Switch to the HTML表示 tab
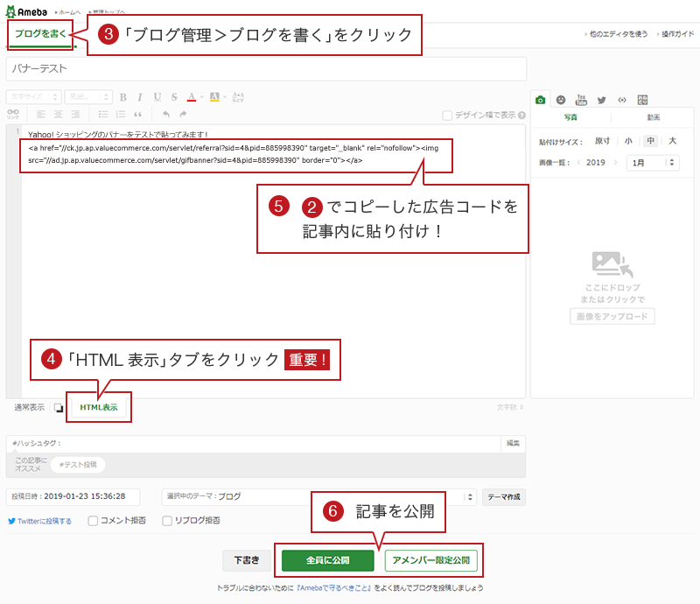 (x=98, y=407)
